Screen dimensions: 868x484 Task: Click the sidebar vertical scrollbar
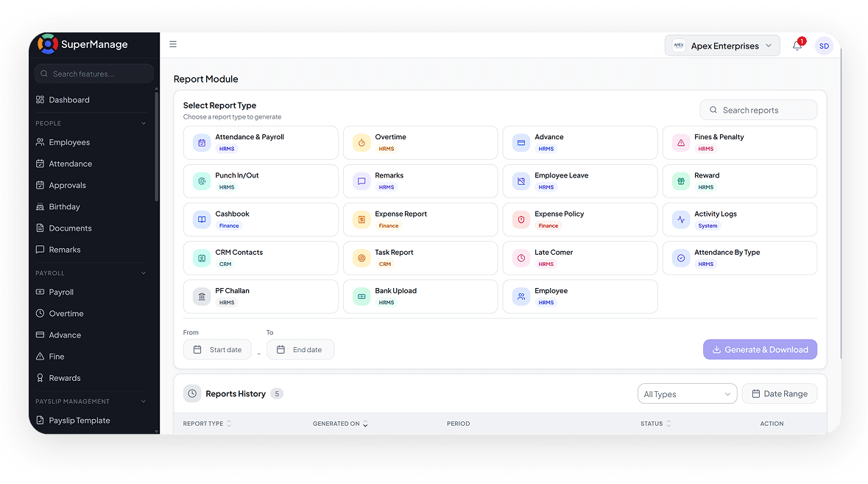pyautogui.click(x=157, y=147)
